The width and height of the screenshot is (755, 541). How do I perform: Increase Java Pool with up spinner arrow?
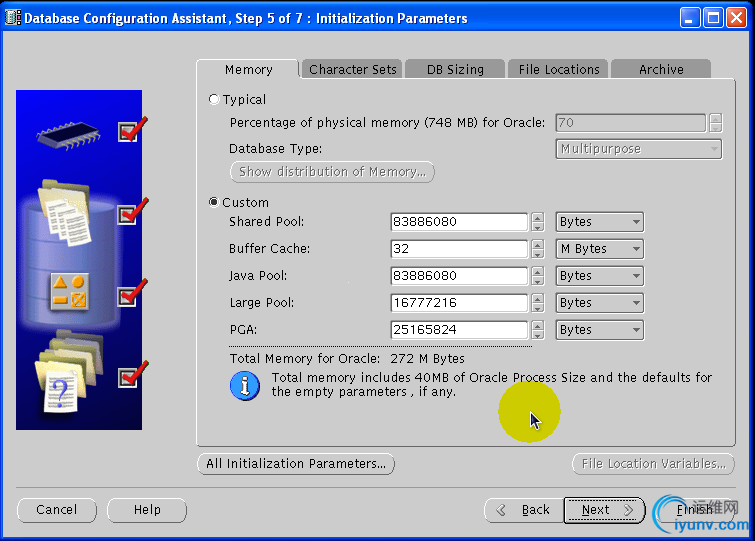pos(538,271)
